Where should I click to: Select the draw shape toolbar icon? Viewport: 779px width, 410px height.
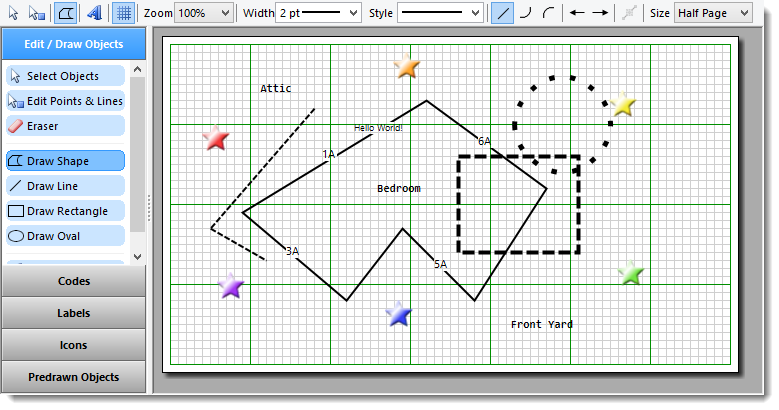point(66,13)
